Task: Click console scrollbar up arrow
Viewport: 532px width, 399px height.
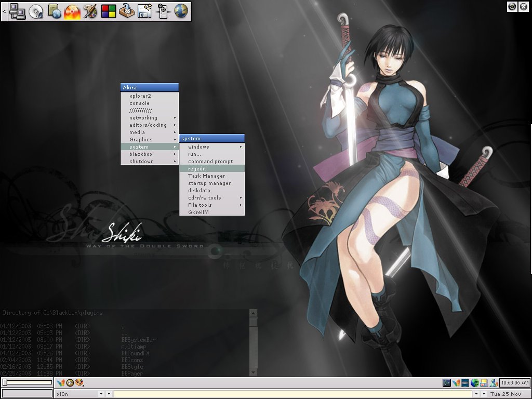Action: [253, 313]
